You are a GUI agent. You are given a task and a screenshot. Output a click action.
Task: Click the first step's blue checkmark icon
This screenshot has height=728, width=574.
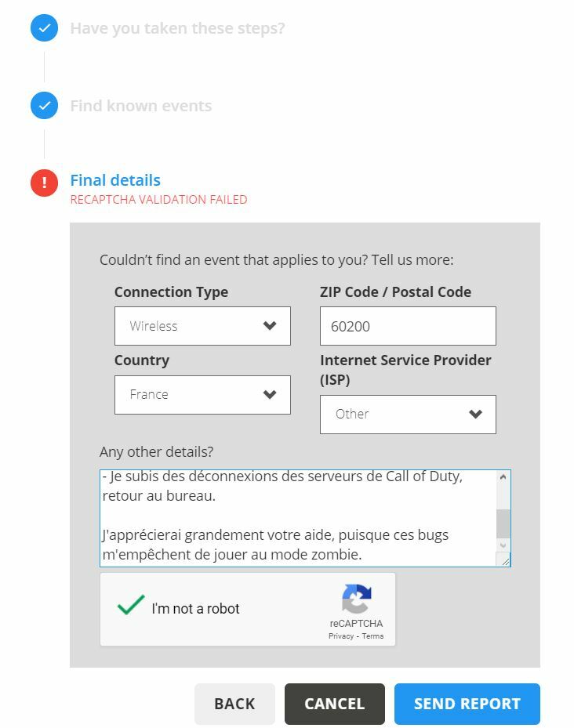click(44, 28)
